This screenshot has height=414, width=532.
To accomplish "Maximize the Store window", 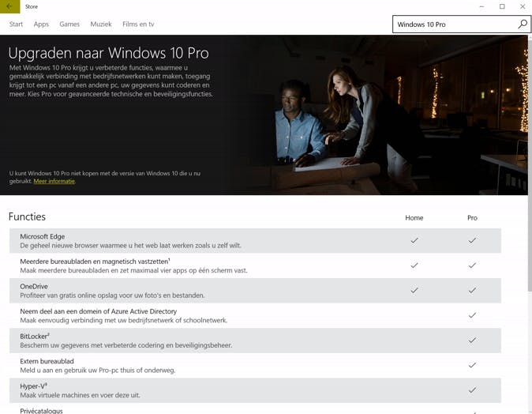I will click(x=502, y=6).
